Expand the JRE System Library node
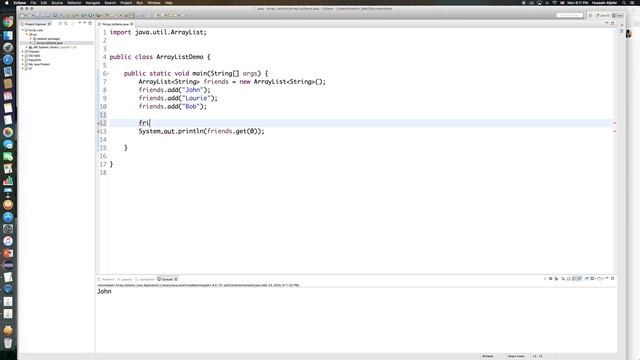This screenshot has width=640, height=360. pos(27,47)
